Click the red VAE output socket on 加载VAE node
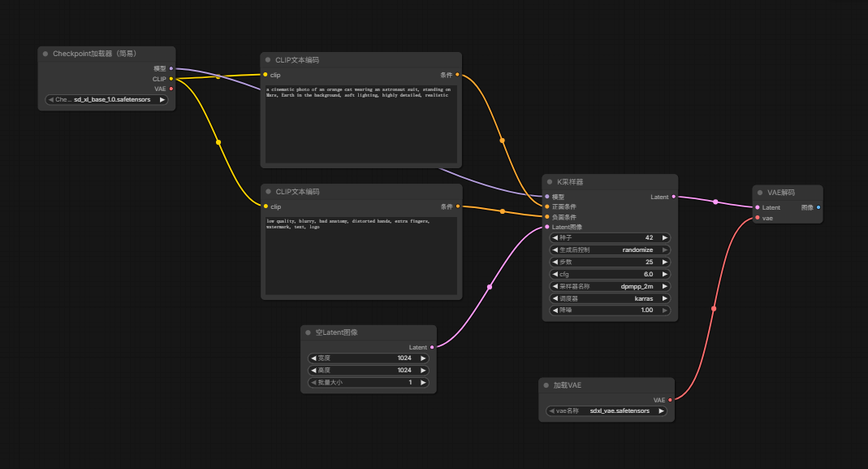Viewport: 868px width, 469px height. 670,400
